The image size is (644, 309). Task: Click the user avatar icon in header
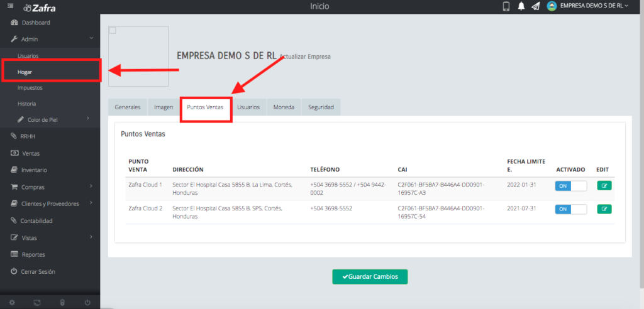pos(552,6)
